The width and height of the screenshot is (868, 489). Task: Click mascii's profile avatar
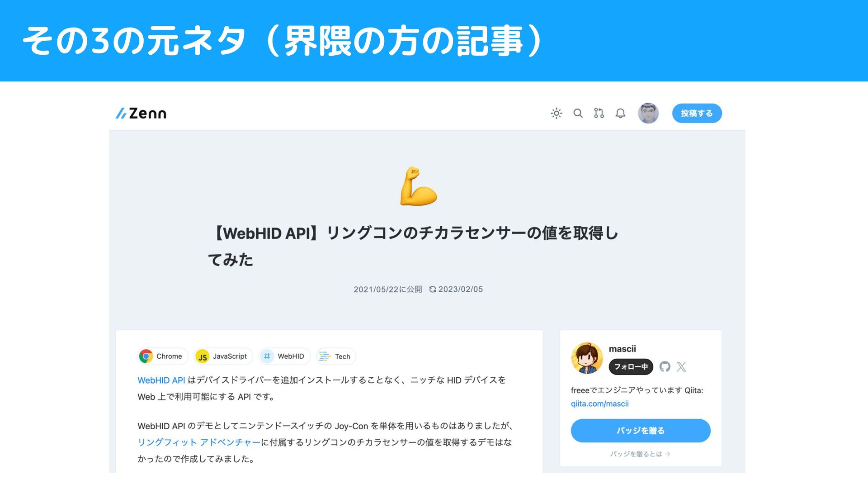(587, 358)
